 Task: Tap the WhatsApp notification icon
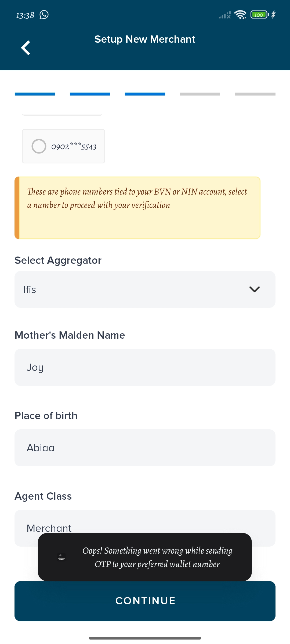click(44, 15)
